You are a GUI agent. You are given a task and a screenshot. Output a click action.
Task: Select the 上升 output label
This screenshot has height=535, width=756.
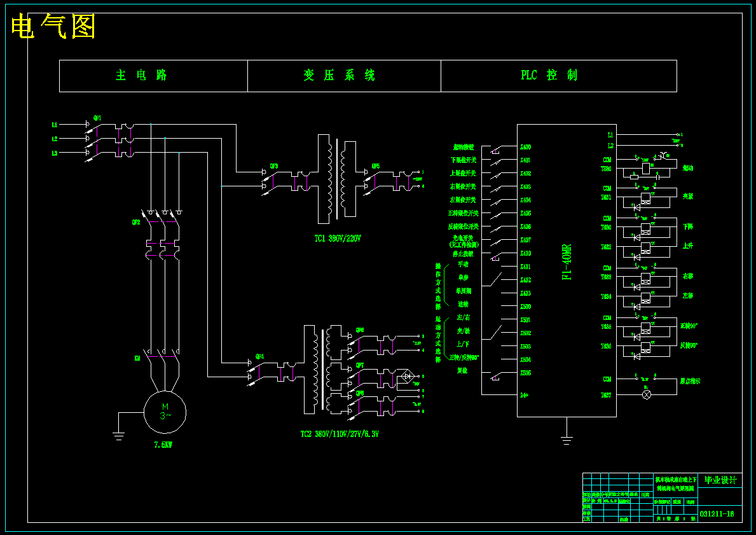[687, 246]
